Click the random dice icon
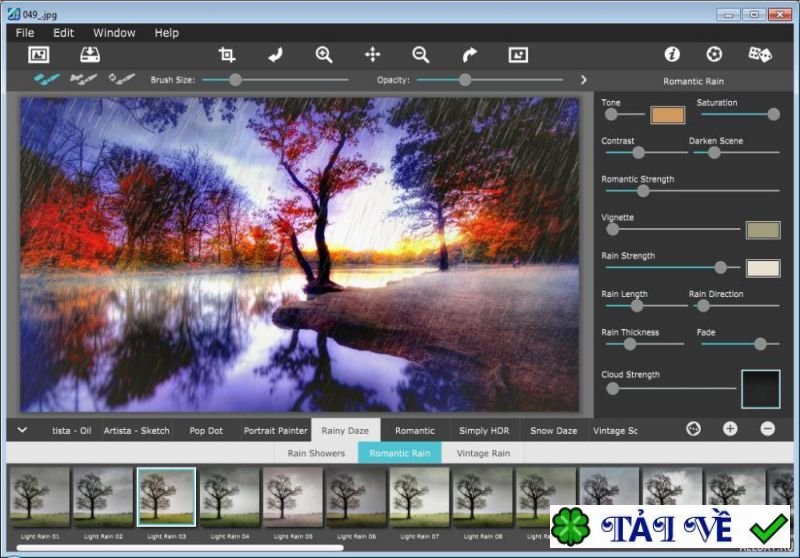800x558 pixels. coord(760,54)
